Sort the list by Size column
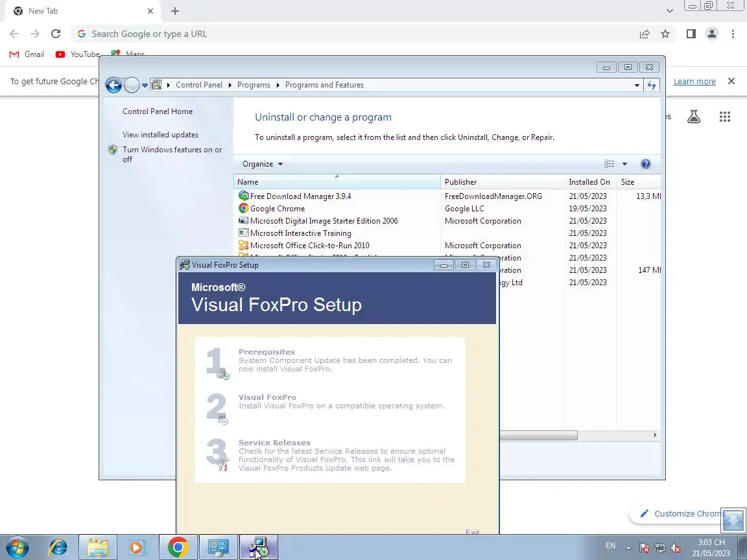This screenshot has width=747, height=560. [x=639, y=182]
